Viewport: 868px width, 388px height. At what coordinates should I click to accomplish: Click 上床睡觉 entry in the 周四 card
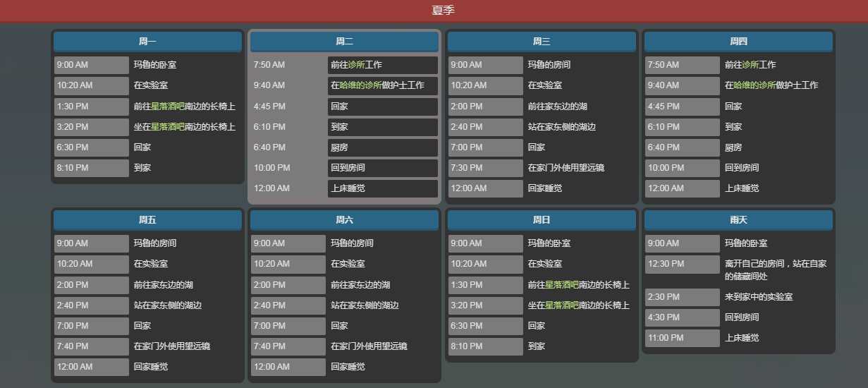[x=742, y=188]
